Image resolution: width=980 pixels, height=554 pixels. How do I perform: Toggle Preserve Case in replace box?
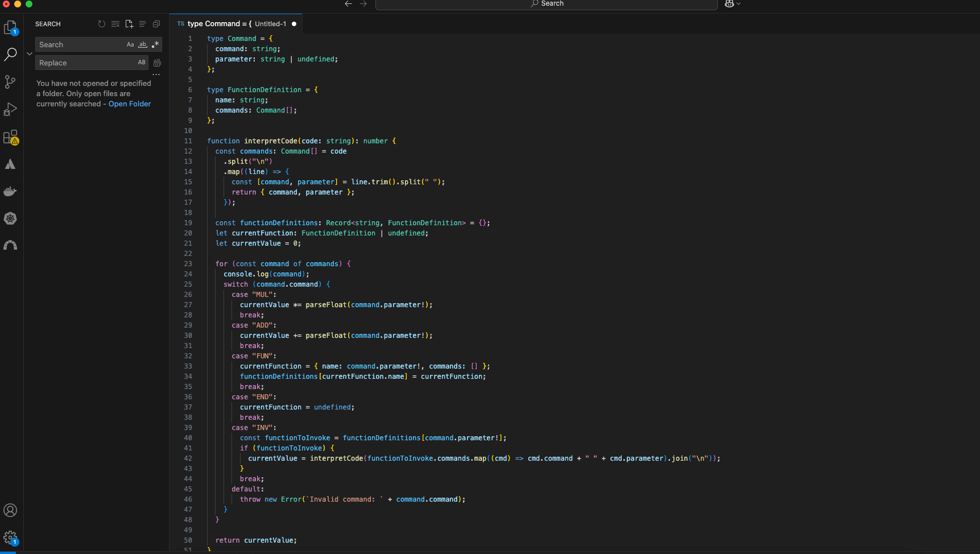(x=142, y=63)
